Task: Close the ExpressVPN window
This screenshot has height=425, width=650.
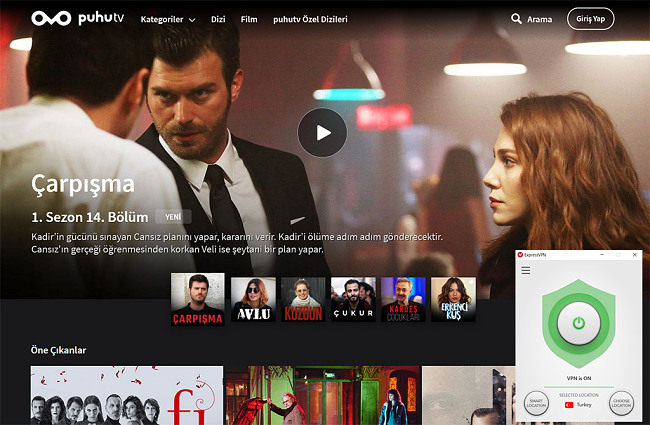Action: tap(635, 255)
